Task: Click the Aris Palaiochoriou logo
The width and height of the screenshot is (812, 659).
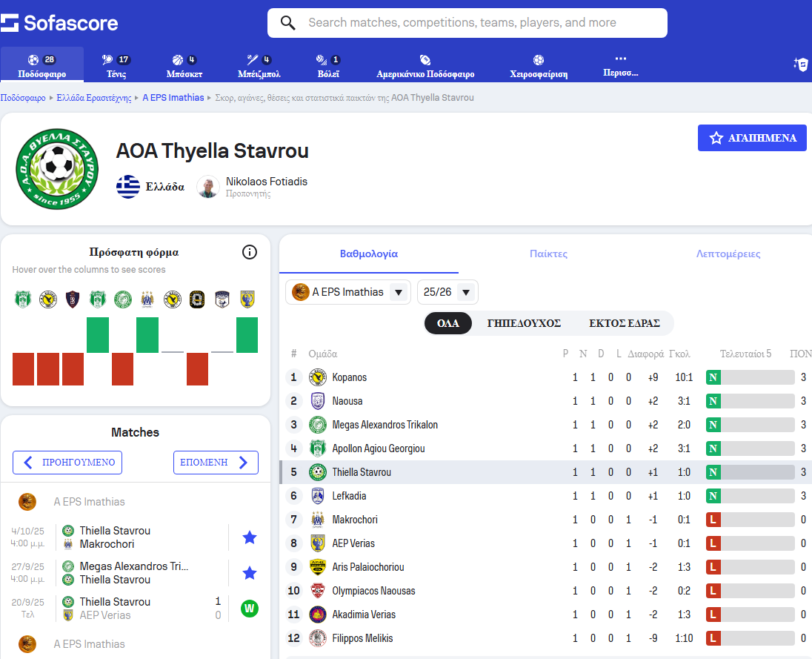Action: [x=317, y=567]
